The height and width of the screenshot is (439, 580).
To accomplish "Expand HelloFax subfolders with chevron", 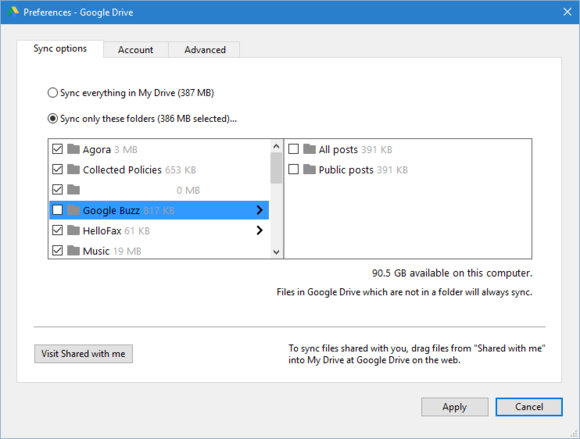I will [x=260, y=230].
